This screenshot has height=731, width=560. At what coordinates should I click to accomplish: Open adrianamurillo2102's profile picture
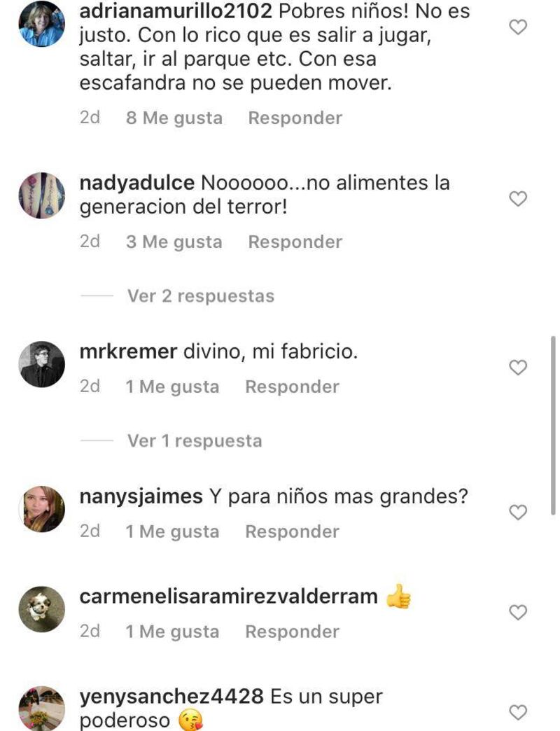pos(41,24)
